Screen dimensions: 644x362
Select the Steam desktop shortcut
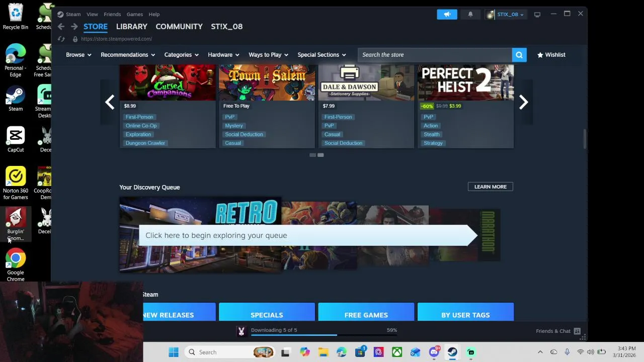[x=16, y=99]
